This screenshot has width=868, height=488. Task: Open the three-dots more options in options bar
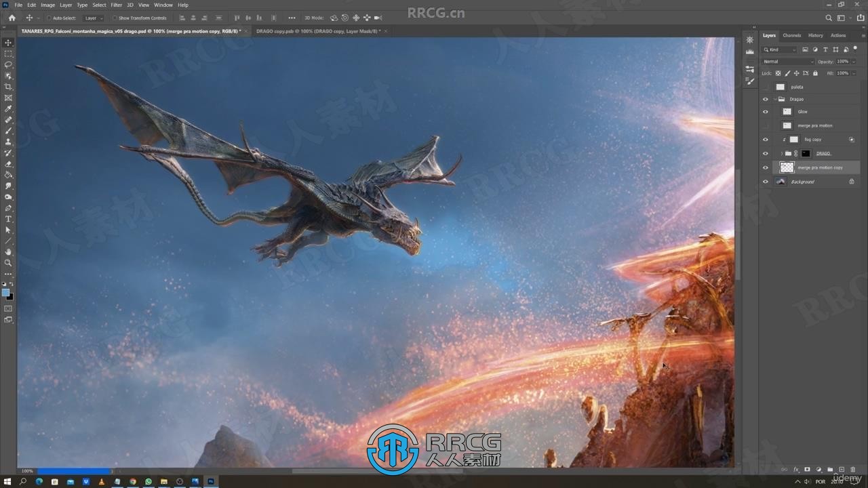pos(292,18)
